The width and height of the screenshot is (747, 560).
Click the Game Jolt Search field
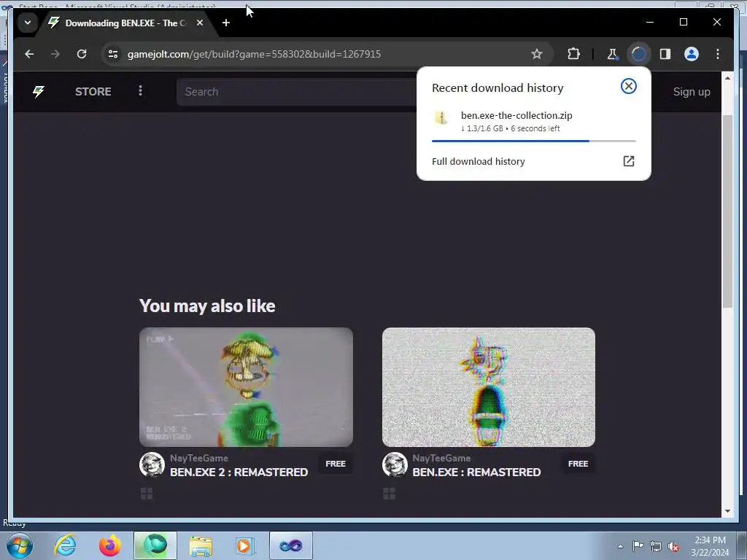point(298,91)
